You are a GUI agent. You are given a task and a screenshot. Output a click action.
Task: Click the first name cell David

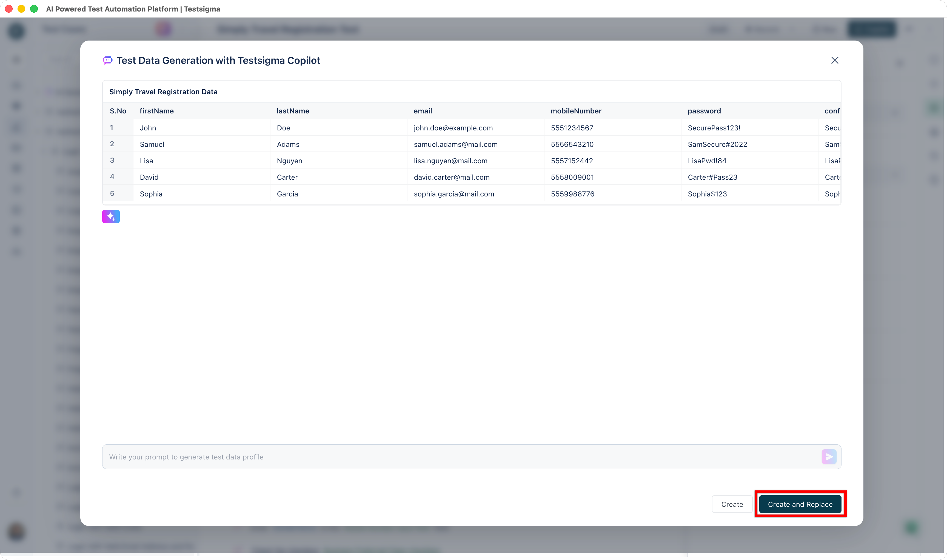[x=202, y=177]
